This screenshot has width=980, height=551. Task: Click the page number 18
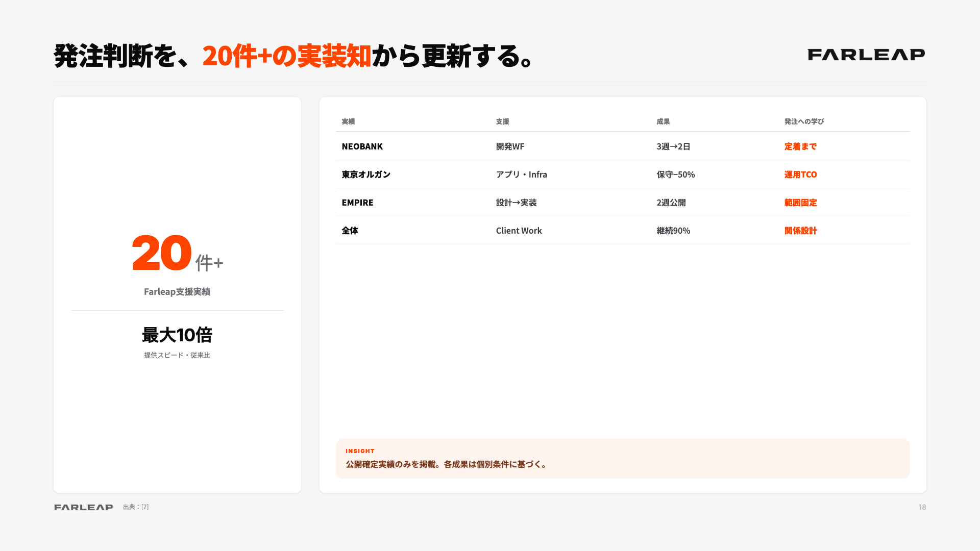pos(922,507)
